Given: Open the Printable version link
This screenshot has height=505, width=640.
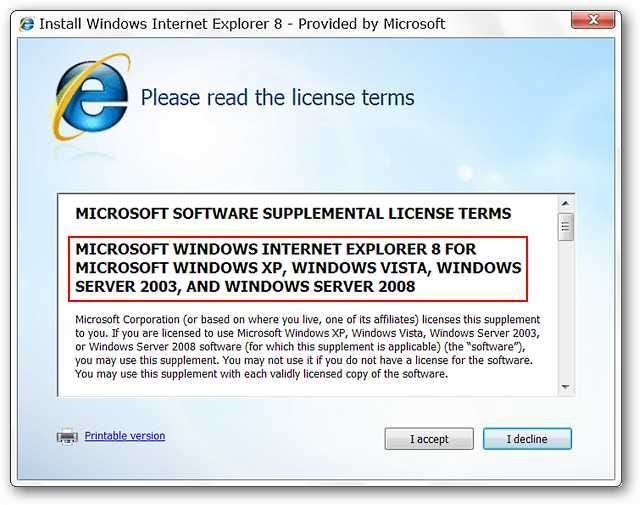Looking at the screenshot, I should click(125, 436).
